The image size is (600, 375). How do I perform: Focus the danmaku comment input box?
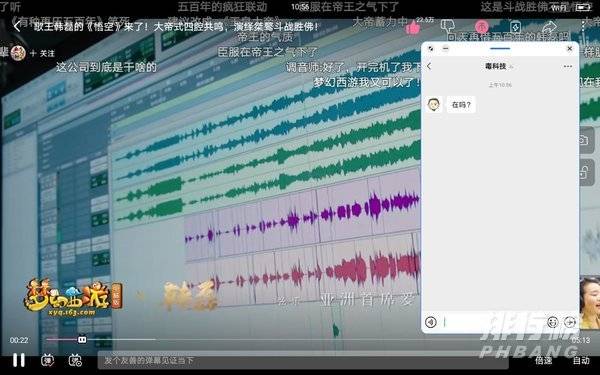pyautogui.click(x=302, y=360)
